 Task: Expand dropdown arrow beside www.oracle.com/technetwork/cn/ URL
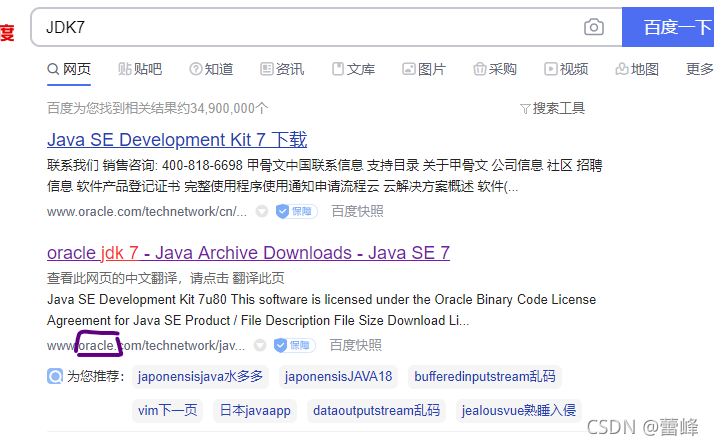pyautogui.click(x=262, y=211)
